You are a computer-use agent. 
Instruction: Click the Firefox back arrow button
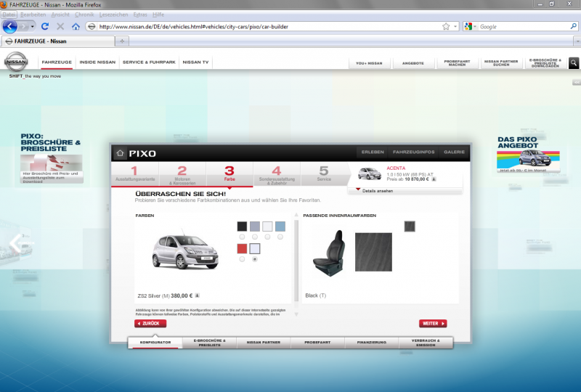pyautogui.click(x=10, y=26)
